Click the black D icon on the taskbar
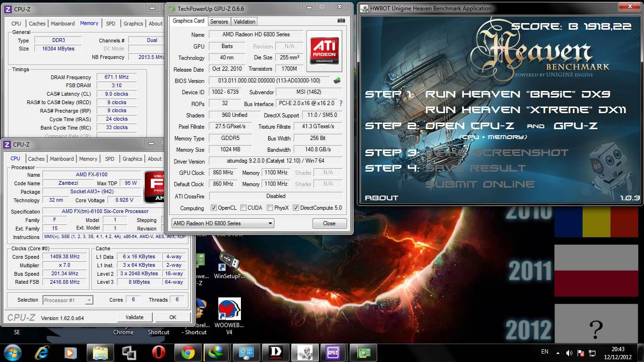 click(x=276, y=353)
